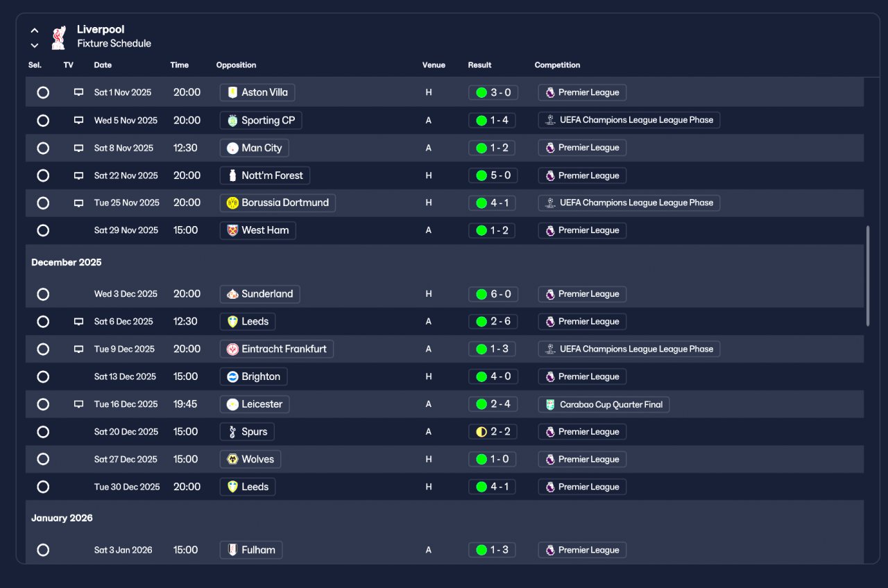Click Premier League logo on Man City row

(x=550, y=148)
